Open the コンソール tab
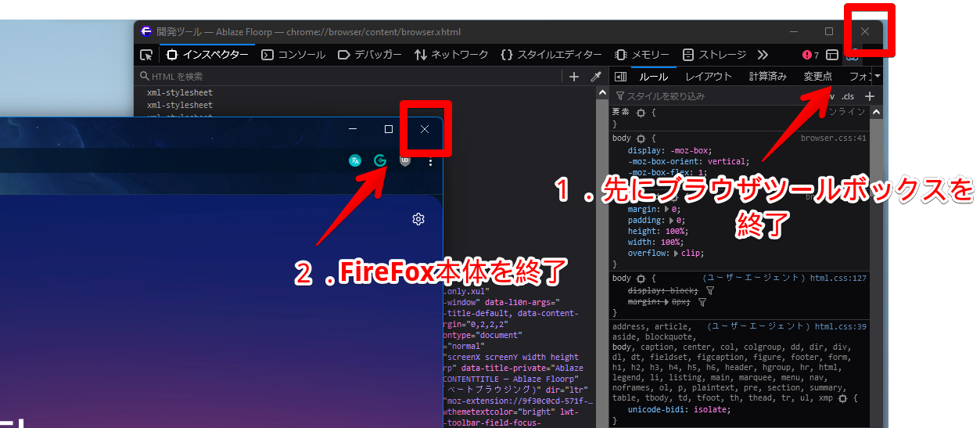This screenshot has height=428, width=980. click(293, 55)
